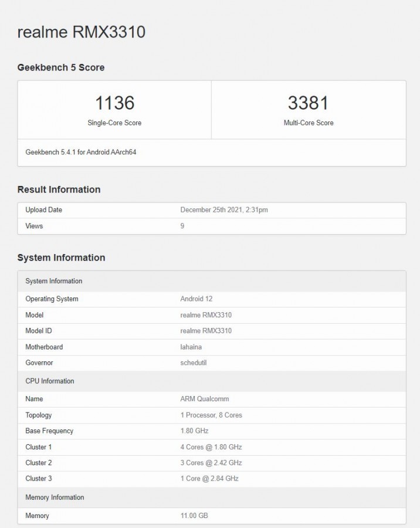Click the Governor value schedutil
The image size is (420, 528).
coord(194,363)
